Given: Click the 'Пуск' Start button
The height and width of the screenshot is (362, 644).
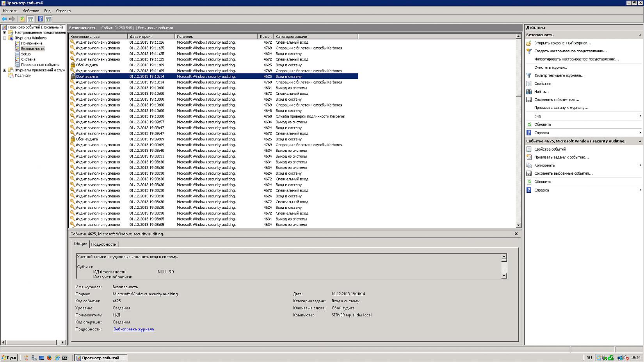Looking at the screenshot, I should click(9, 358).
